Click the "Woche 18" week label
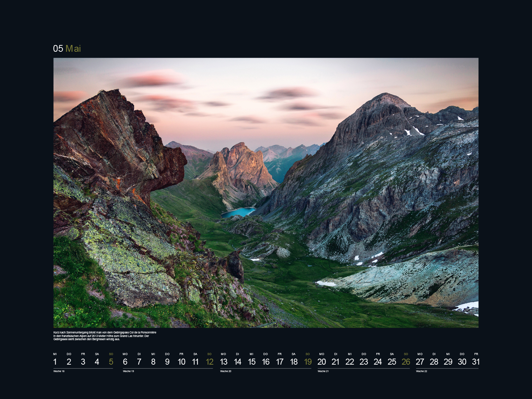This screenshot has width=532, height=399. (59, 371)
